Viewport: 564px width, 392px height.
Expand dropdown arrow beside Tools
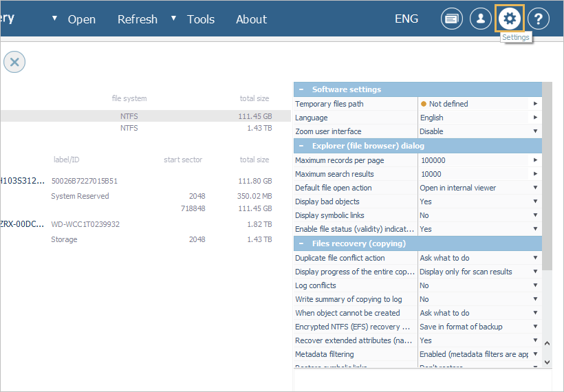[173, 18]
